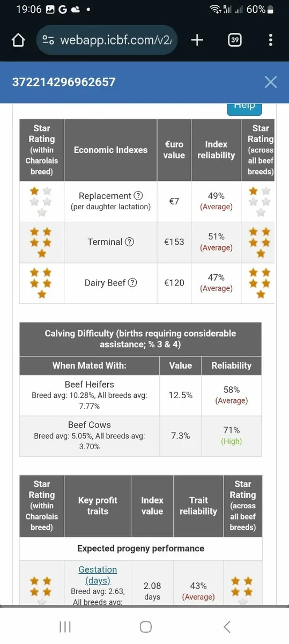Screen dimensions: 289x644
Task: Select the Terminal index €153 value
Action: point(174,242)
